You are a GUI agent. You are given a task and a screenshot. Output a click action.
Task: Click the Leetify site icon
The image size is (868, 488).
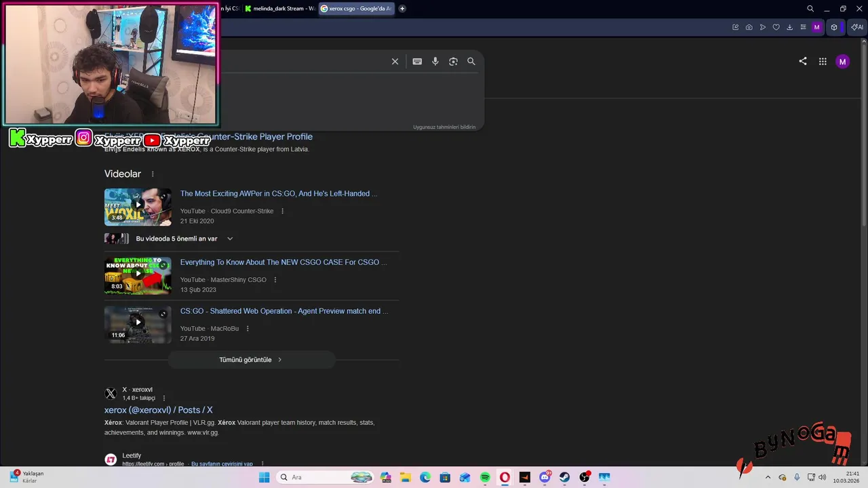point(111,460)
